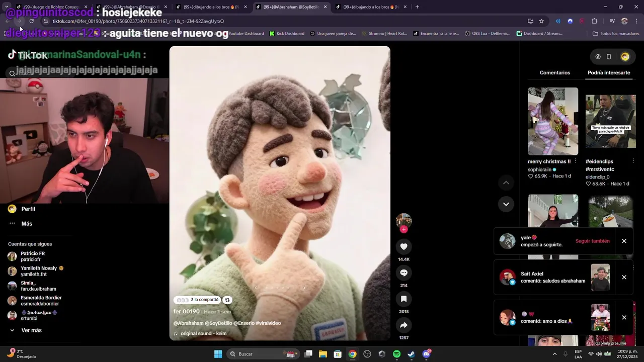The width and height of the screenshot is (644, 362).
Task: Open a new browser tab
Action: [x=417, y=7]
